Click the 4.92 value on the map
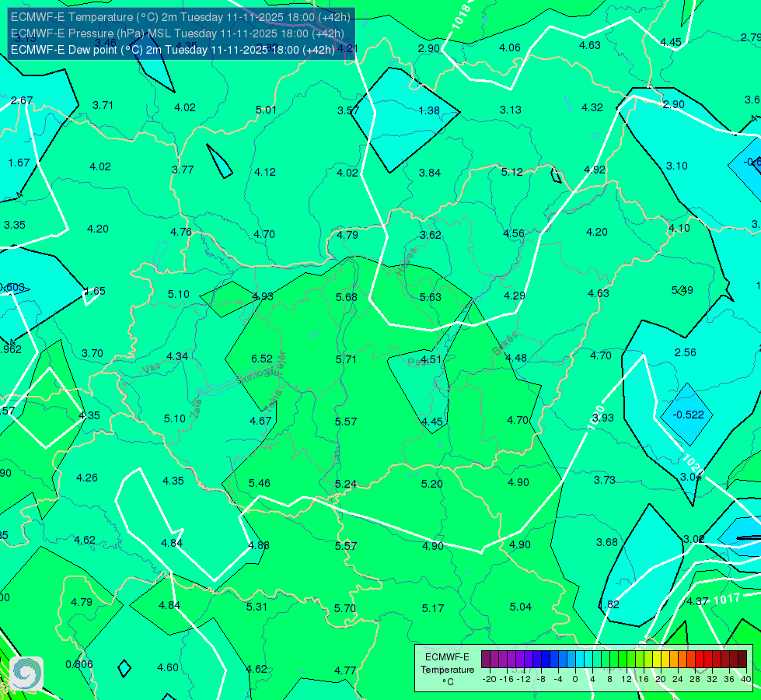Screen dimensions: 761x700 595,170
